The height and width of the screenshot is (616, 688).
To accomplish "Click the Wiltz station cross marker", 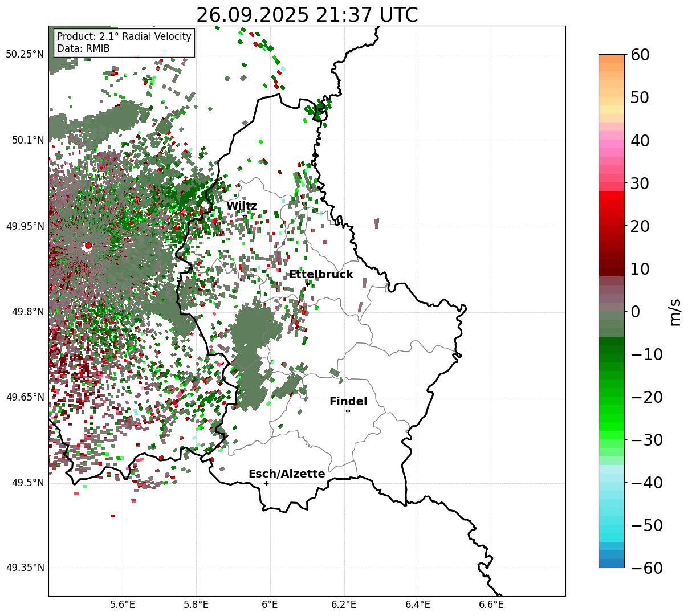I will click(245, 215).
